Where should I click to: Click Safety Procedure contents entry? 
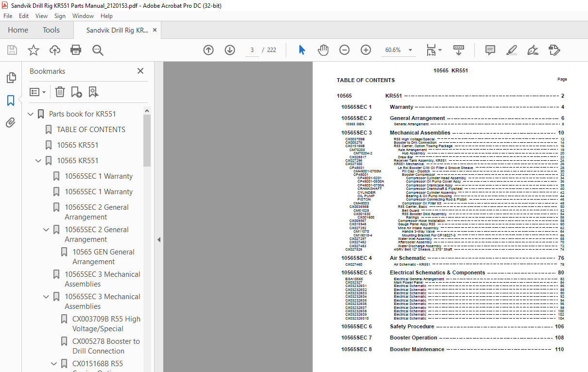412,326
